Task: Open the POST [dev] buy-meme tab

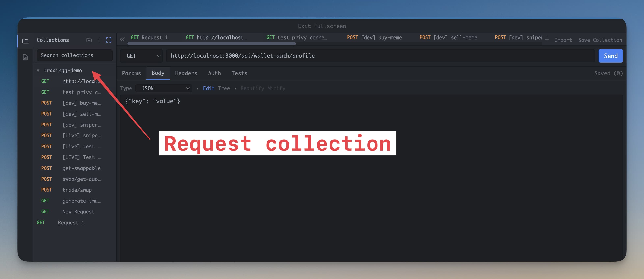Action: (x=374, y=37)
